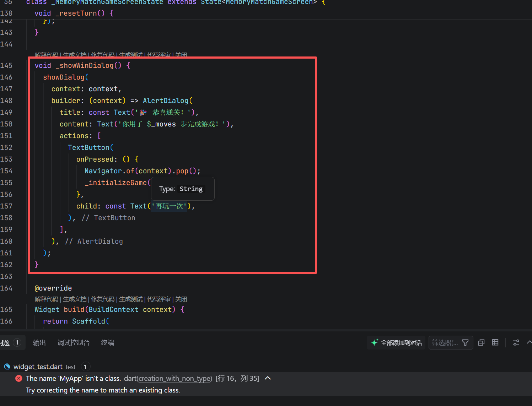Viewport: 532px width, 406px height.
Task: Click line number 145 in the gutter
Action: [6, 65]
